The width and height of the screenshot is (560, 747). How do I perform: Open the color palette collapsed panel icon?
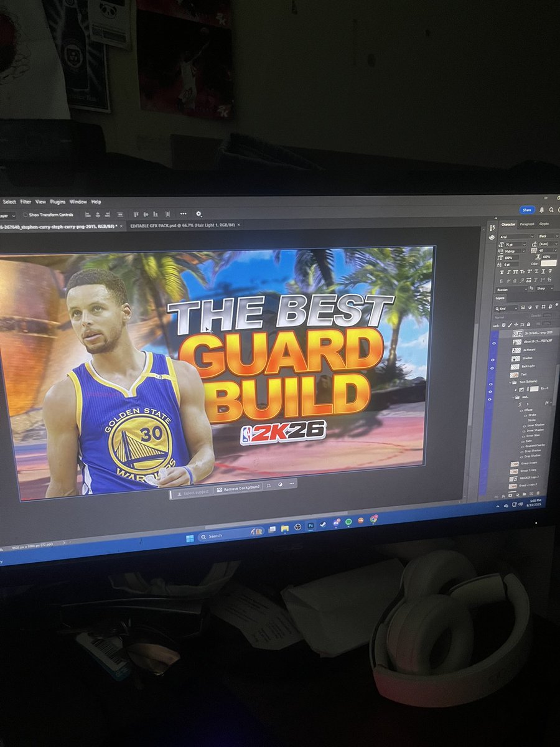[492, 237]
